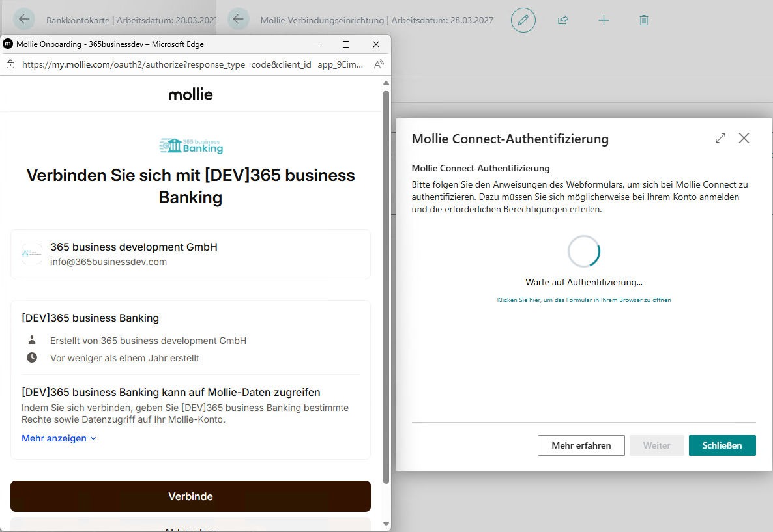Expand 'Mehr anzeigen' permissions details
Viewport: 773px width, 532px height.
click(59, 438)
